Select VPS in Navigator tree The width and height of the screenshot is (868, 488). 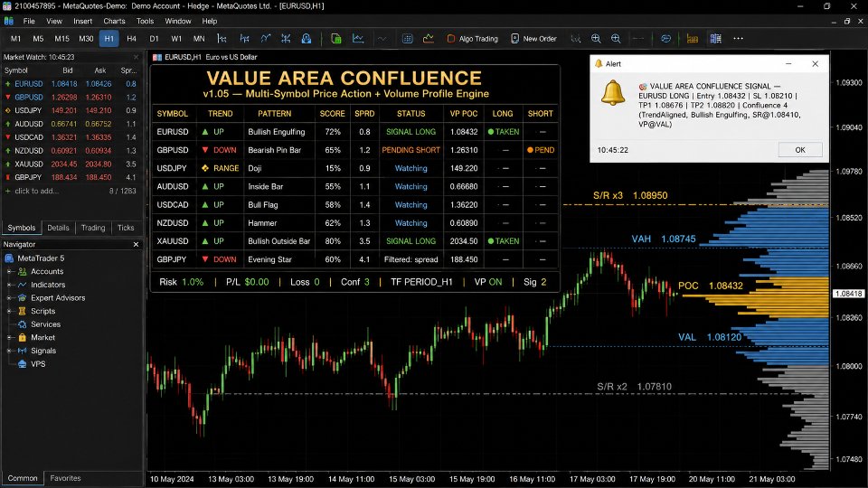[x=38, y=364]
